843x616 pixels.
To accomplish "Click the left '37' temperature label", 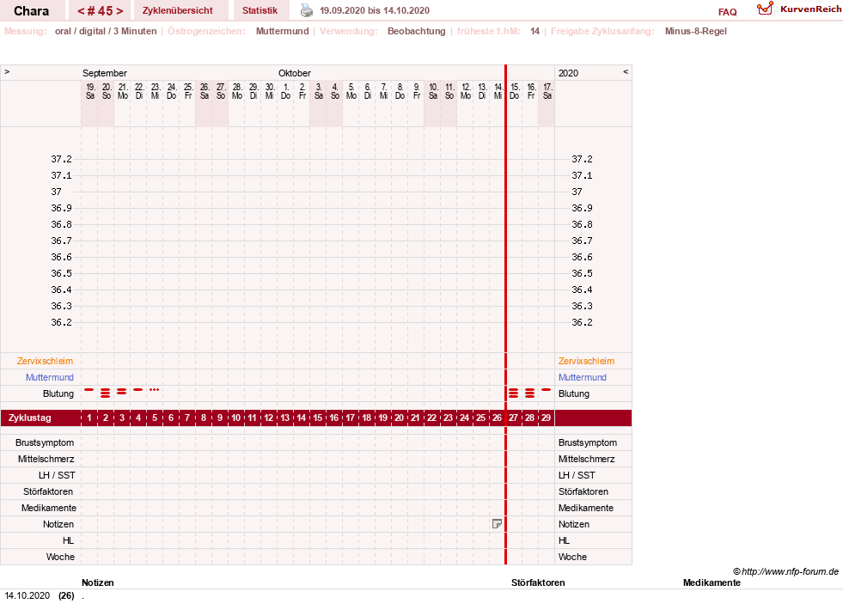I will (x=57, y=192).
